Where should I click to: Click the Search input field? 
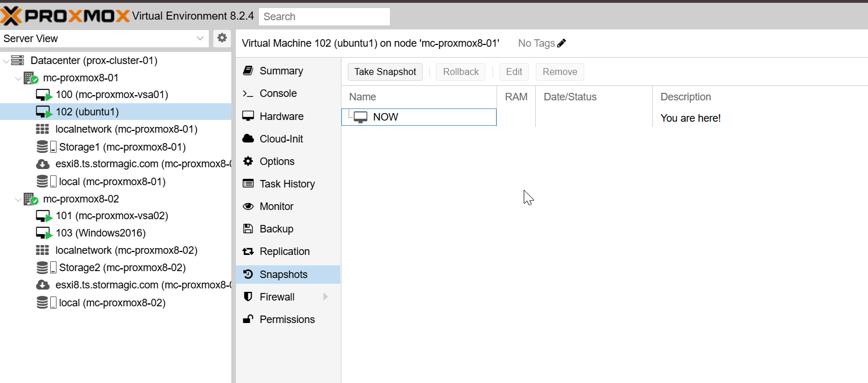tap(324, 17)
